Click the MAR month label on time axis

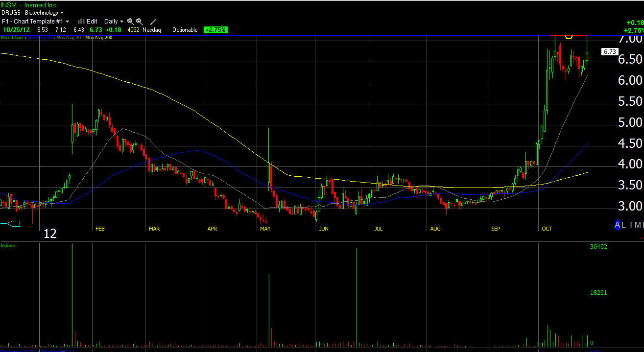coord(154,229)
